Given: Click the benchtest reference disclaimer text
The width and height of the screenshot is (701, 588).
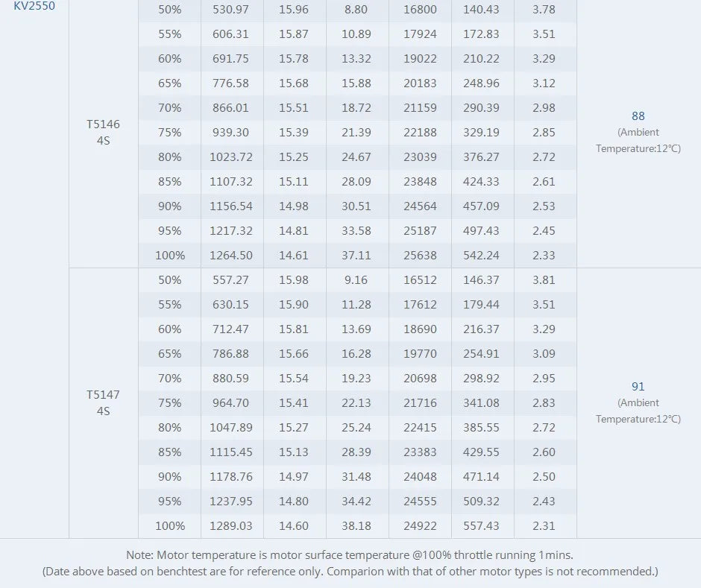Looking at the screenshot, I should pyautogui.click(x=350, y=572).
